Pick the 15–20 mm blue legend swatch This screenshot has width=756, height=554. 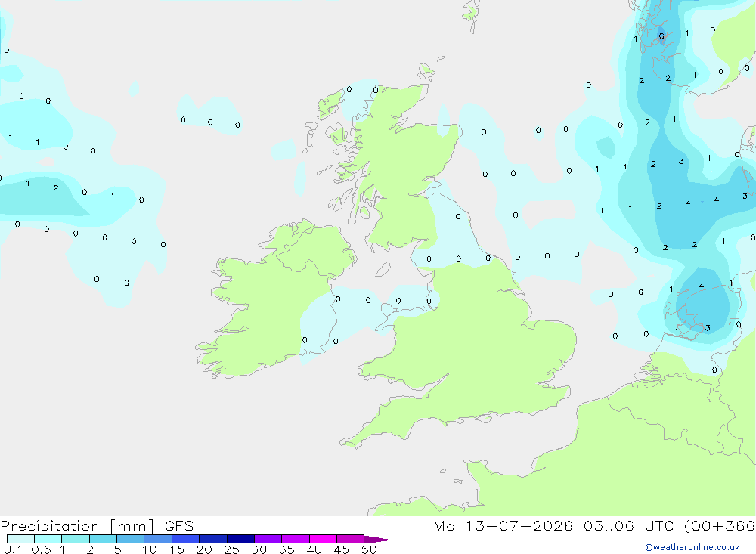185,539
